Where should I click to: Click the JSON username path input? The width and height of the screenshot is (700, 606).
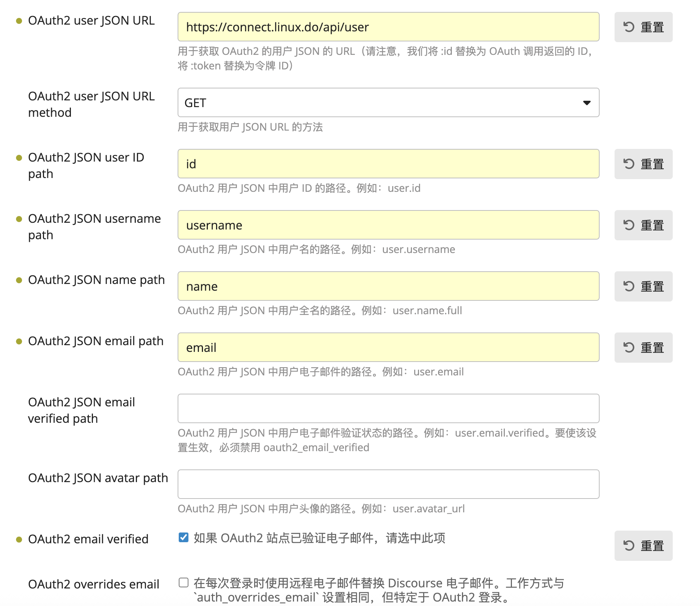tap(388, 225)
